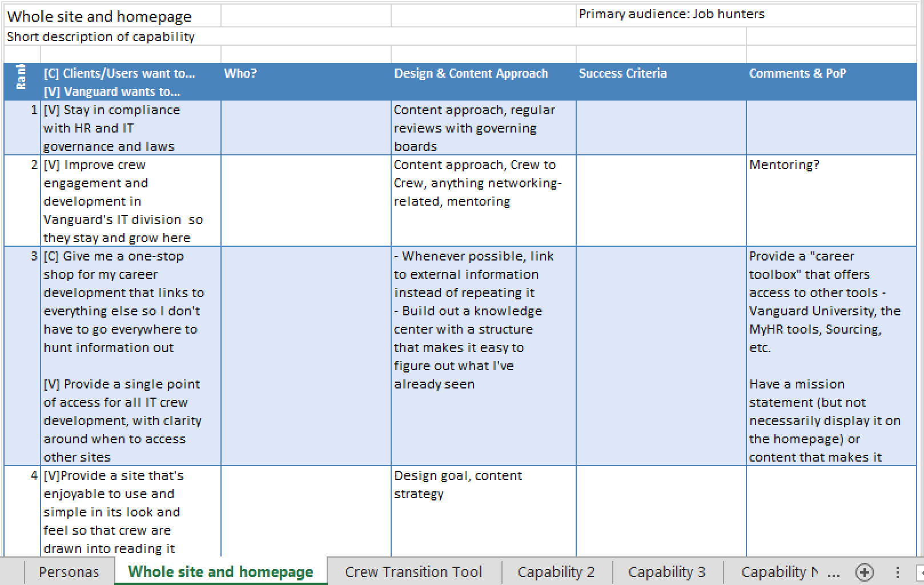Select 'Content approach, regular reviews' cell

point(483,128)
